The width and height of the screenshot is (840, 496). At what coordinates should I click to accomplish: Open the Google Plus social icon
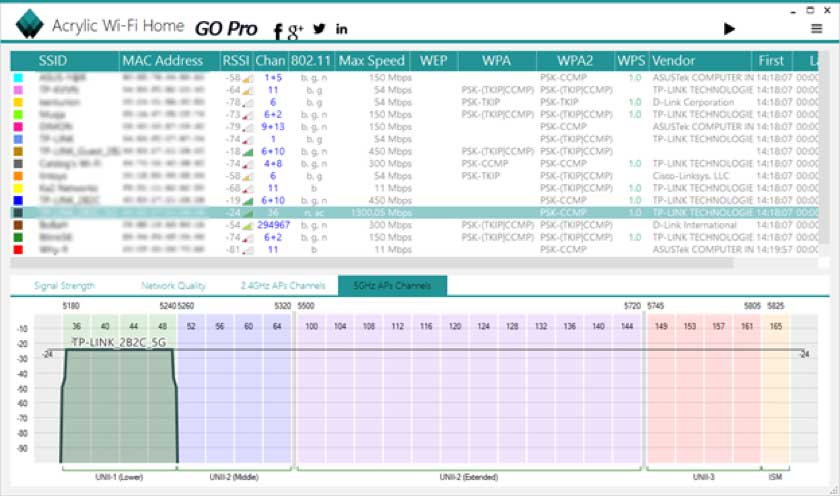click(x=295, y=30)
